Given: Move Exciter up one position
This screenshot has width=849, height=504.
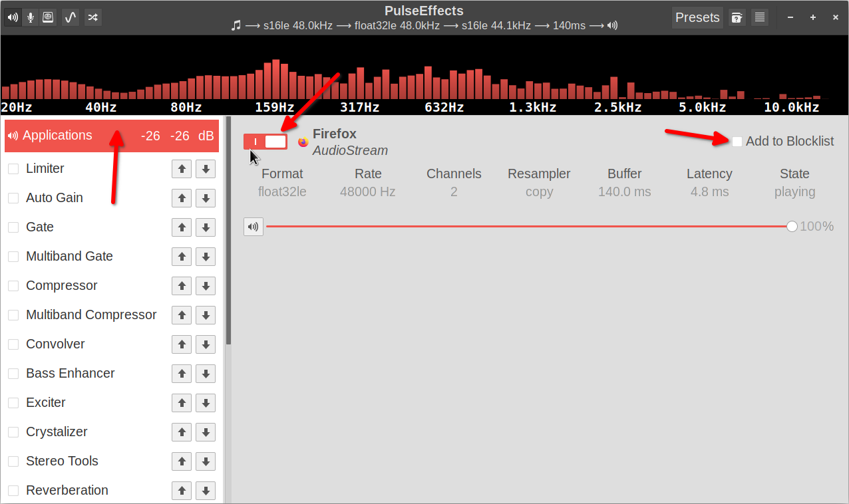Looking at the screenshot, I should (x=182, y=403).
